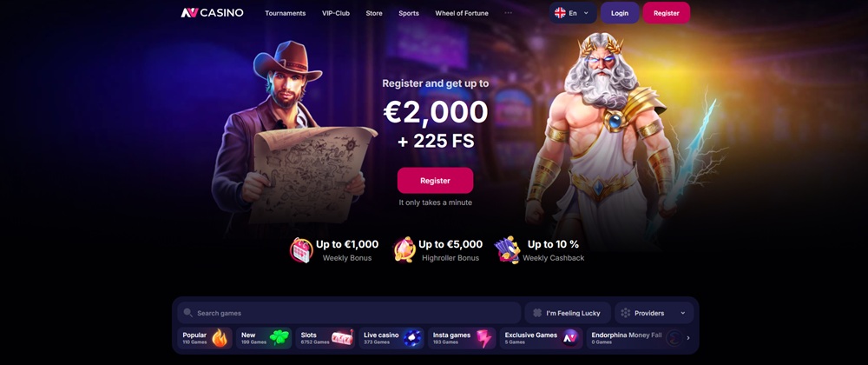Expand the Providers dropdown
The image size is (868, 365).
pos(654,313)
